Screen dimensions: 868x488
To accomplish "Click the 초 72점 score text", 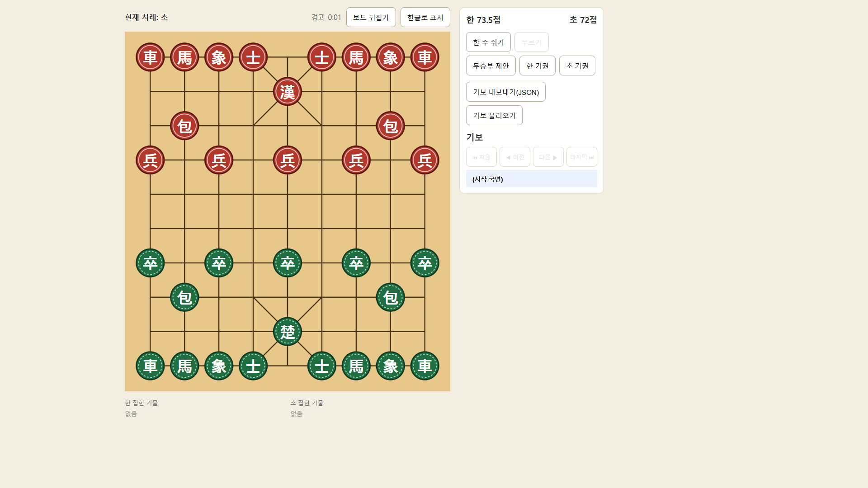I will pos(583,20).
